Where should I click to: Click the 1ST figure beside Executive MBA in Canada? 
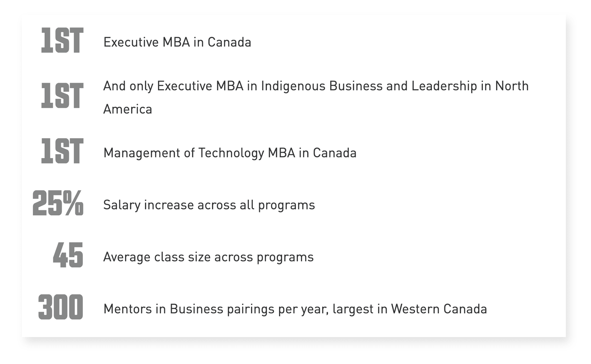pos(62,40)
